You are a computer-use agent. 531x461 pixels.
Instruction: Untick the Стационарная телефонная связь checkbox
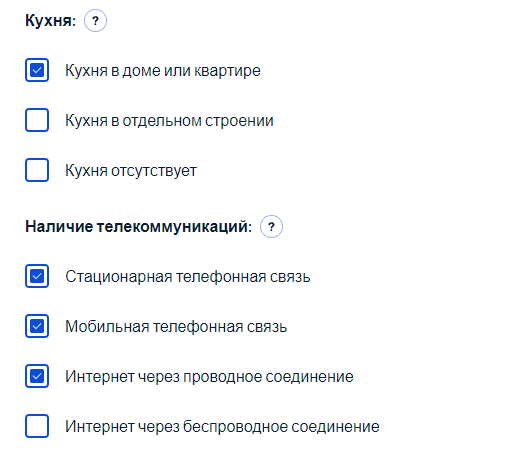click(37, 276)
